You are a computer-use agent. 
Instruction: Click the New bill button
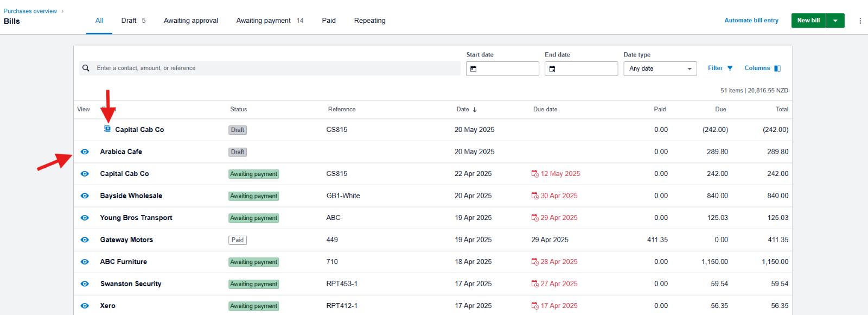click(809, 21)
